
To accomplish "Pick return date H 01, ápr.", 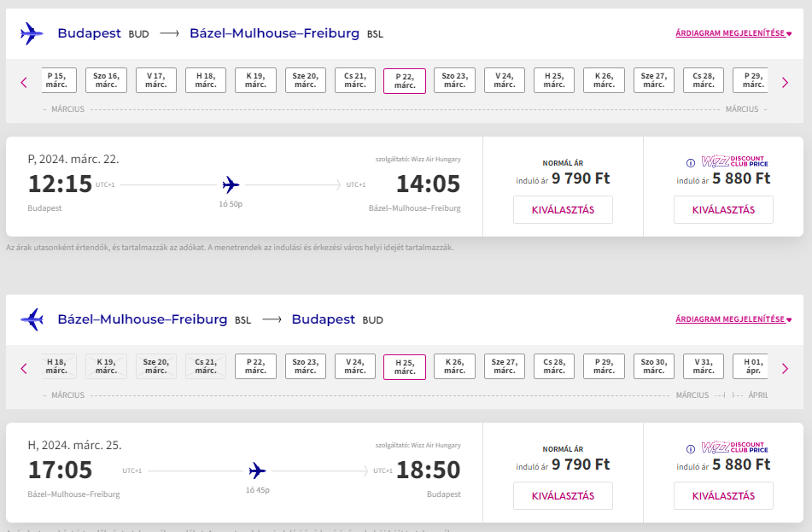I will 751,366.
